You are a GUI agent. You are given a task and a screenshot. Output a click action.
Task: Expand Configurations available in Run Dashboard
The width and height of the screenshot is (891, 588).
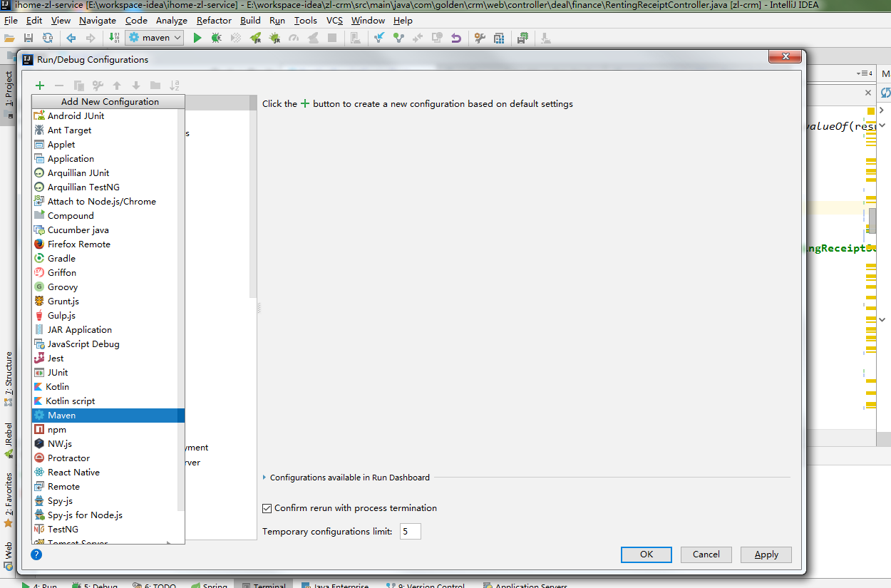[264, 478]
